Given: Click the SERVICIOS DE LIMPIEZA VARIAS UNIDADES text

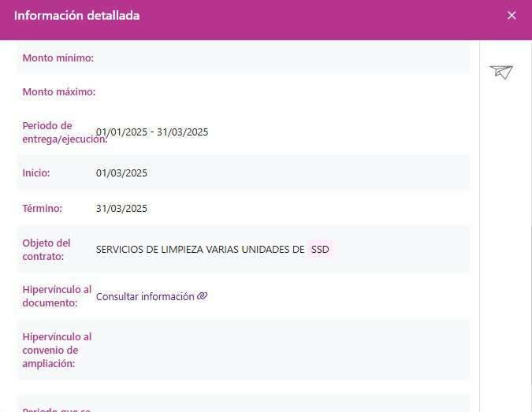Looking at the screenshot, I should tap(200, 250).
